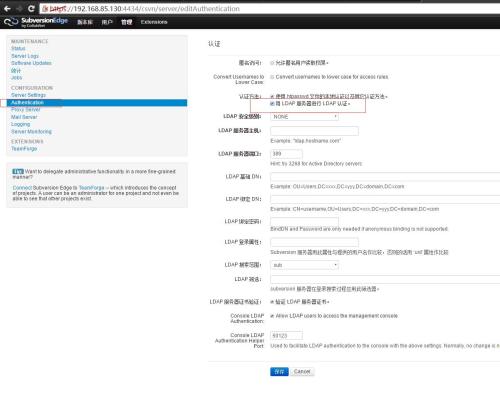
Task: Open the 用户 navigation menu
Action: pyautogui.click(x=107, y=22)
